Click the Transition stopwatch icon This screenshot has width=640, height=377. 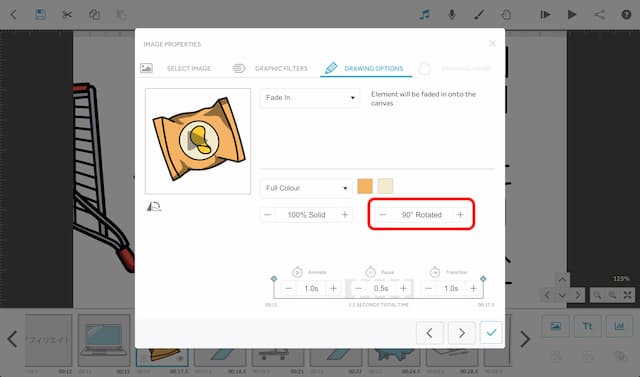point(435,272)
